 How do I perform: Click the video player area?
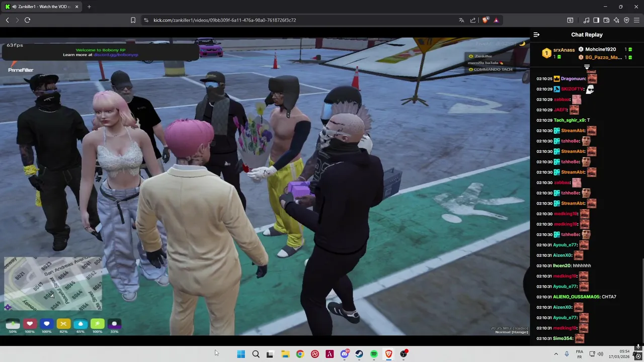[x=265, y=186]
